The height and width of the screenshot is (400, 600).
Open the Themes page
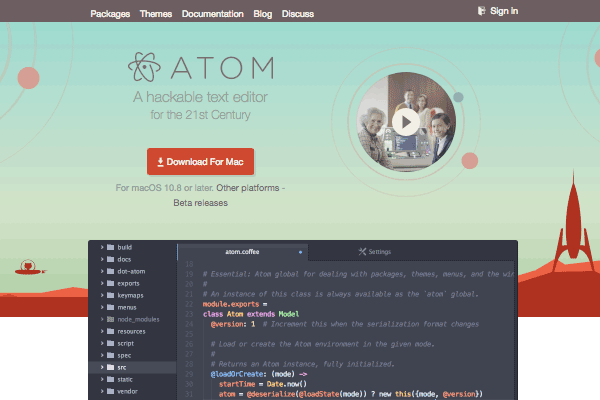coord(156,14)
